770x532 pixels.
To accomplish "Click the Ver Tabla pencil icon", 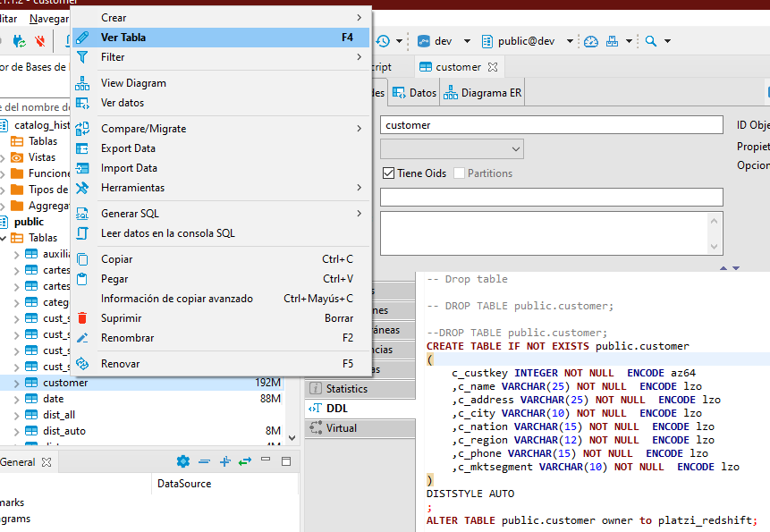I will tap(82, 38).
